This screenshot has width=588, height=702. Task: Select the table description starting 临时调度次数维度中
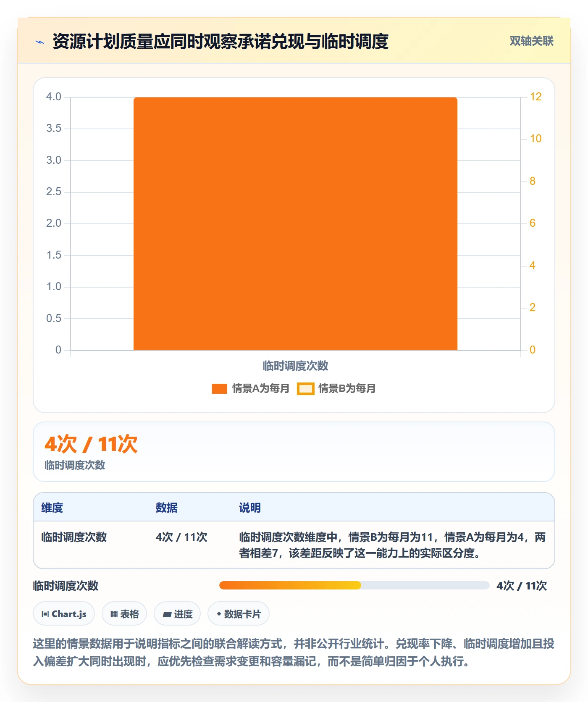coord(392,545)
